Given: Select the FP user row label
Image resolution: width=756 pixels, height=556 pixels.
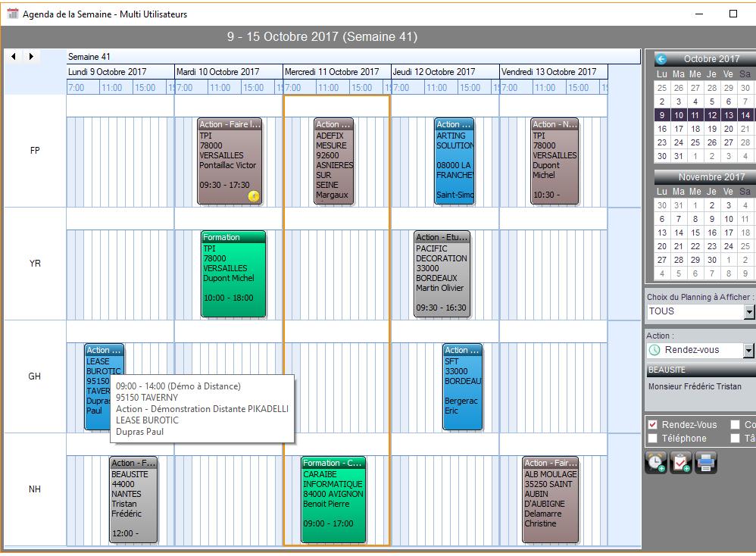Looking at the screenshot, I should point(35,151).
